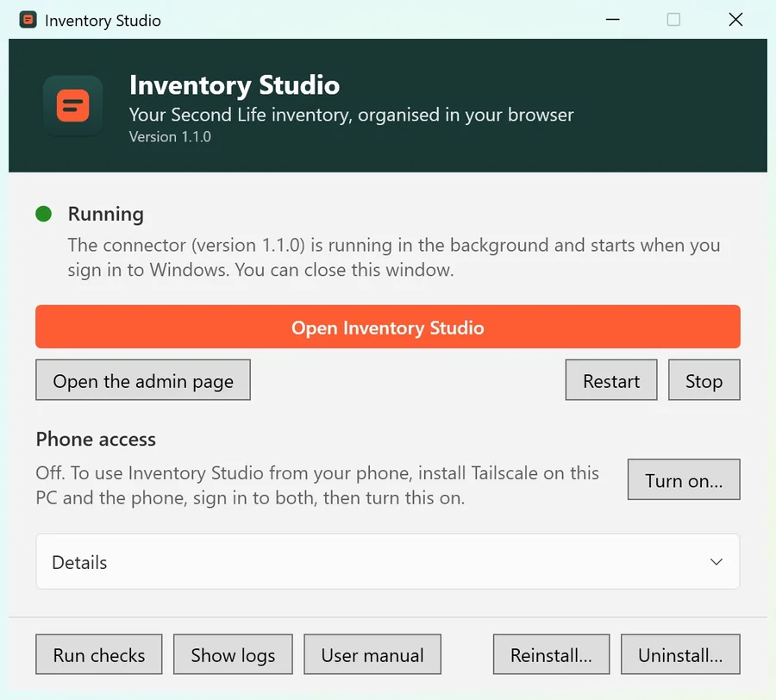
Task: Run checks
Action: (x=99, y=654)
